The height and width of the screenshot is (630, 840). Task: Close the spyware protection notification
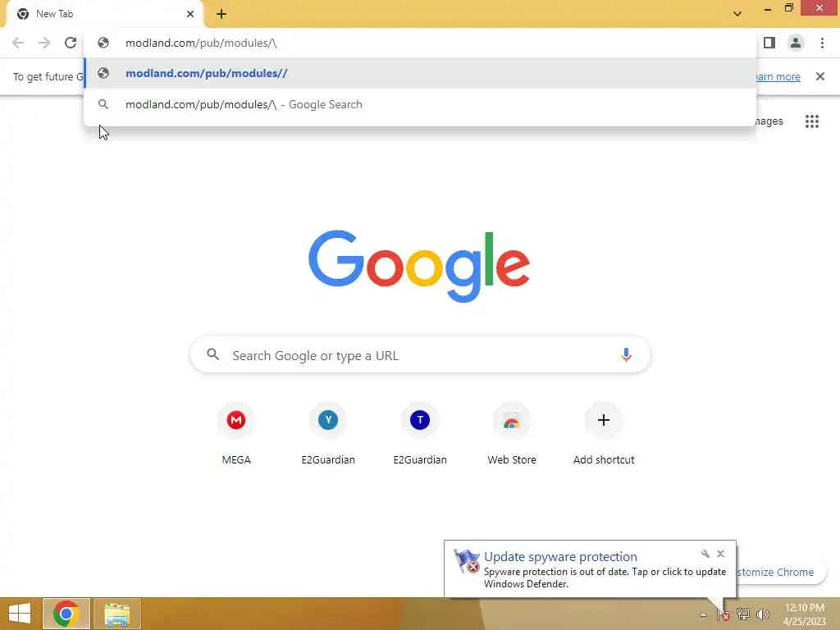coord(720,554)
